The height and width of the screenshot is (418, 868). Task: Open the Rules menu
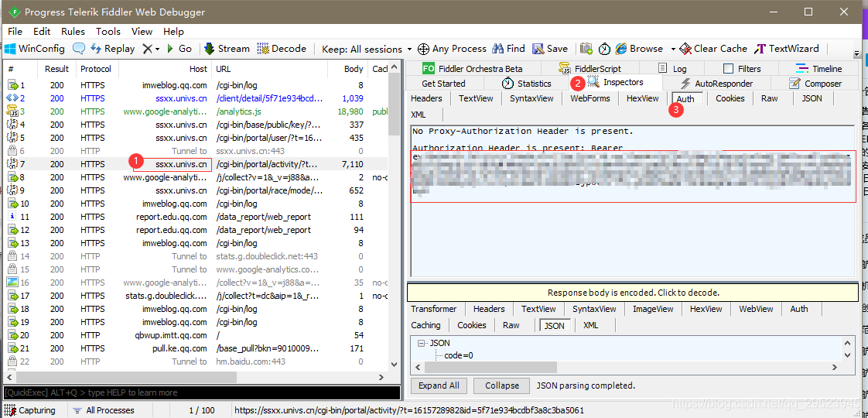[73, 32]
